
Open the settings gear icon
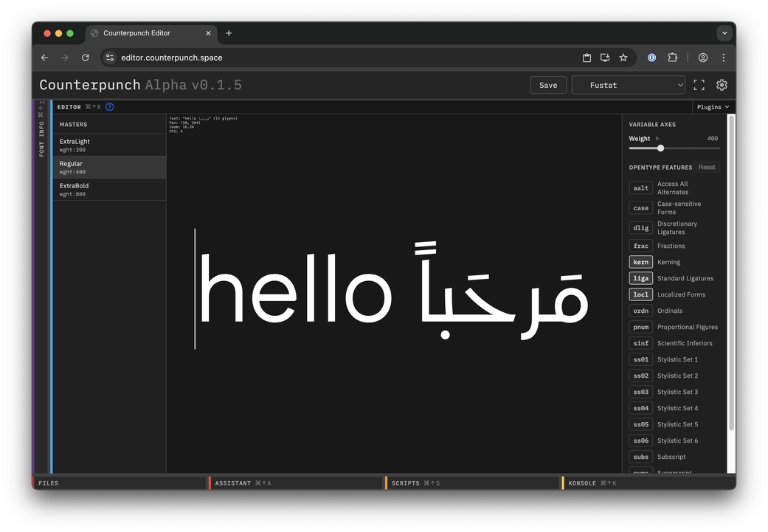722,85
